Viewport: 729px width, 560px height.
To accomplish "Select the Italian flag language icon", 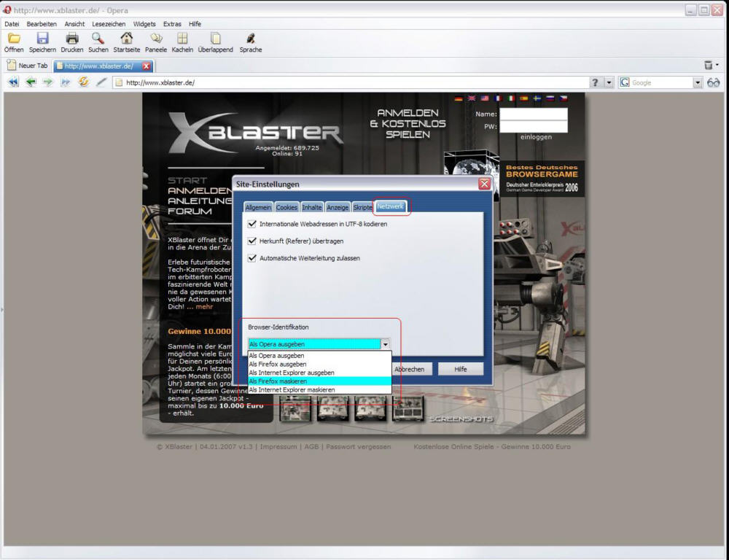I will (511, 98).
